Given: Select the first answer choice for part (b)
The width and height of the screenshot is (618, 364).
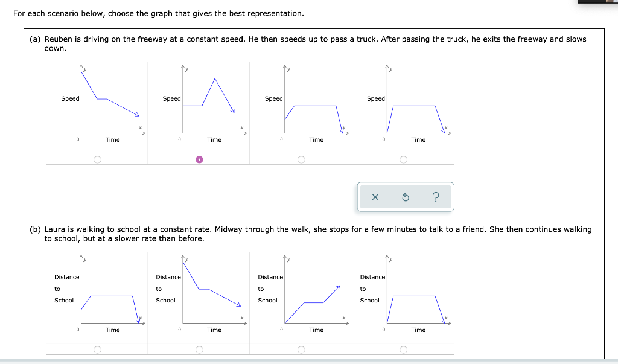Looking at the screenshot, I should pyautogui.click(x=97, y=349).
